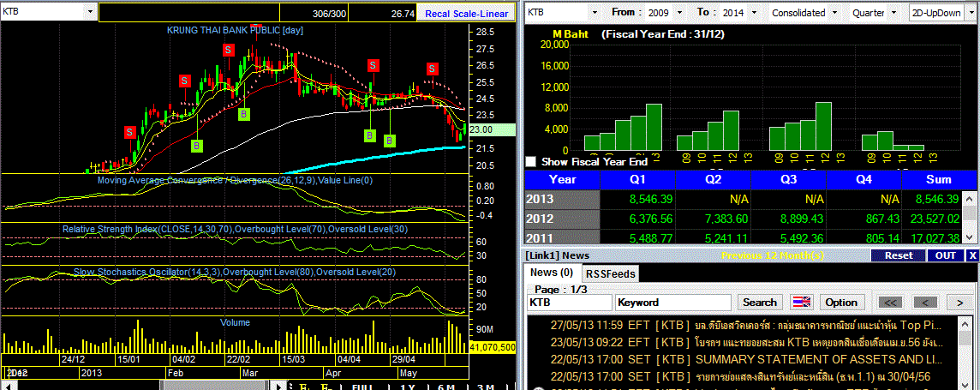980x390 pixels.
Task: Click the Q2 column header
Action: [713, 179]
